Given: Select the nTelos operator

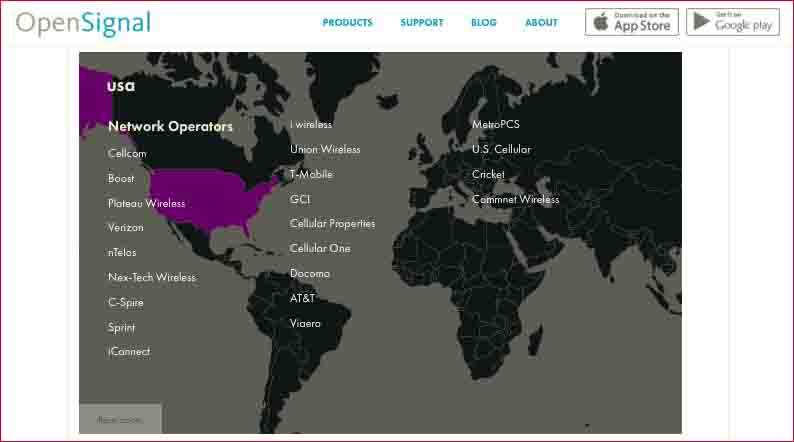Looking at the screenshot, I should [122, 252].
